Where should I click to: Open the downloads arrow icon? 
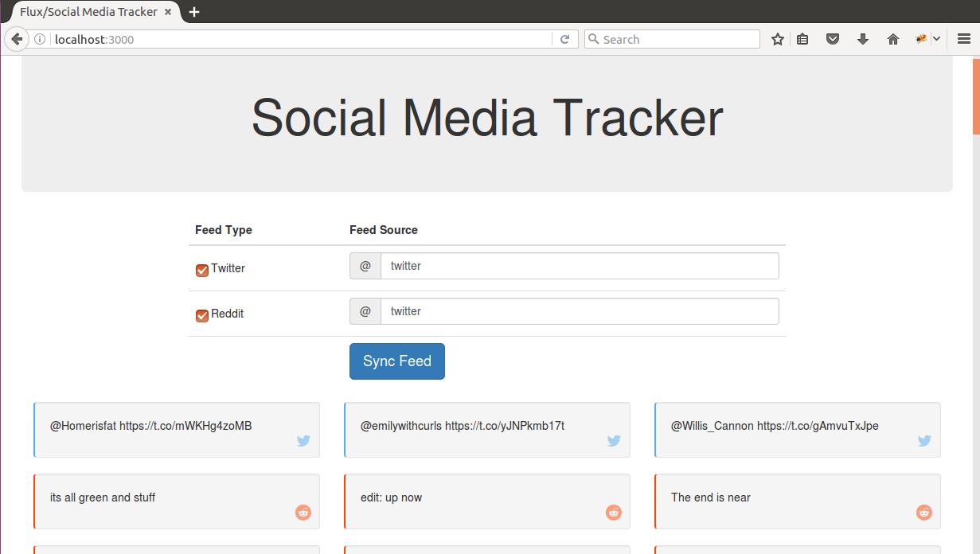point(863,39)
